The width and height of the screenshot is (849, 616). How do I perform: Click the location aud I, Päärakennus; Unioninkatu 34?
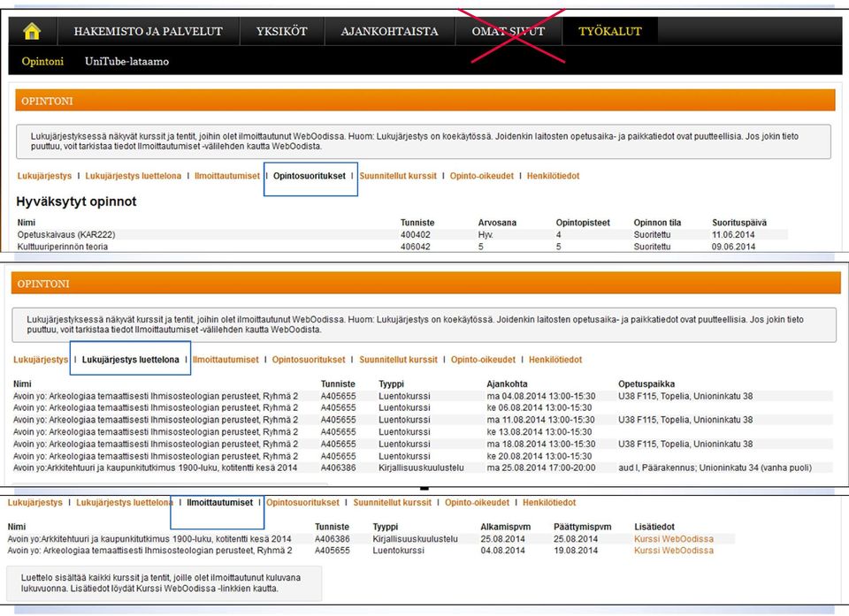click(x=715, y=468)
